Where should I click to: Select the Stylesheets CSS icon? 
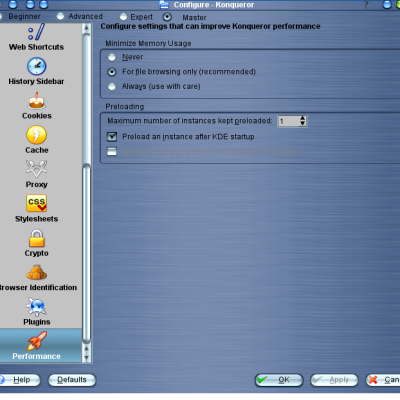[x=36, y=203]
